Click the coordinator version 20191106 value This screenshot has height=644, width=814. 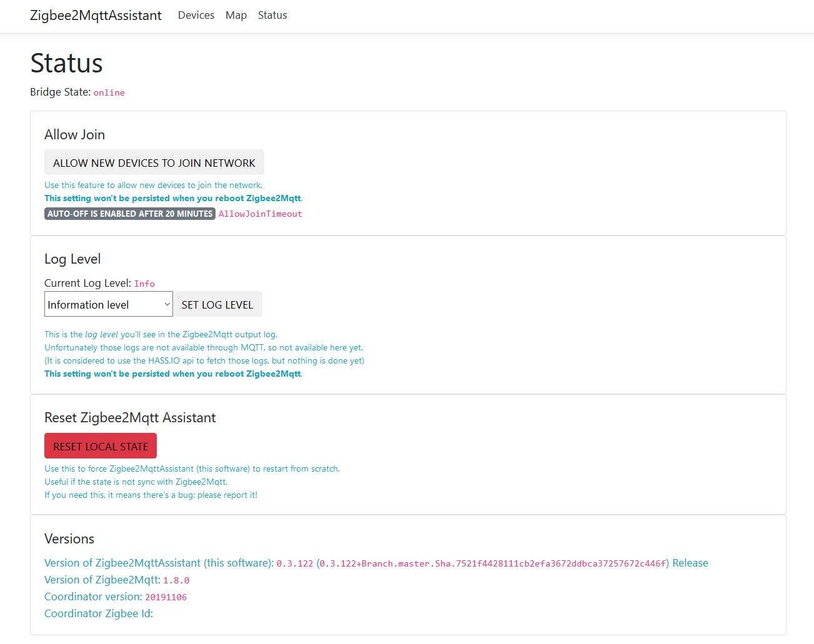(166, 597)
